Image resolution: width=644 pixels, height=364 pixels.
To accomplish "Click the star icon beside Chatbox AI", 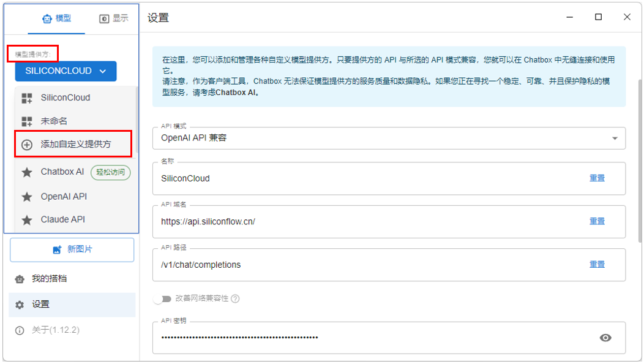I will click(27, 172).
